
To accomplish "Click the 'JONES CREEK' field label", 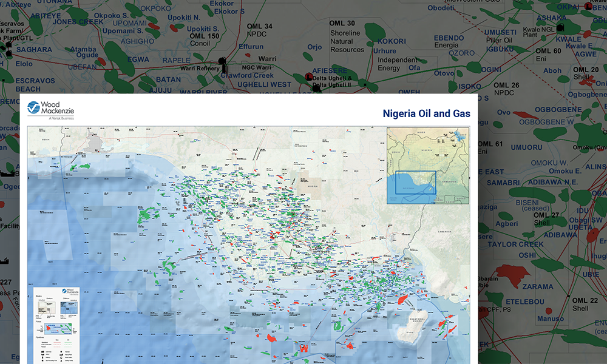I will 78,22.
